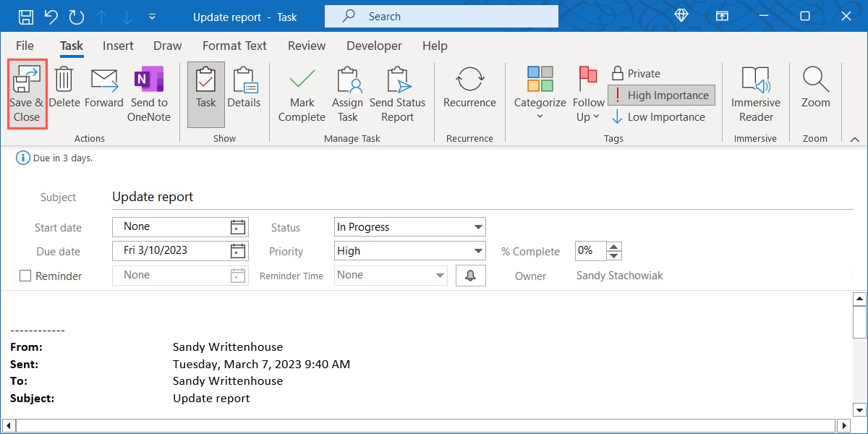The width and height of the screenshot is (868, 434).
Task: Open the Priority dropdown
Action: (477, 250)
